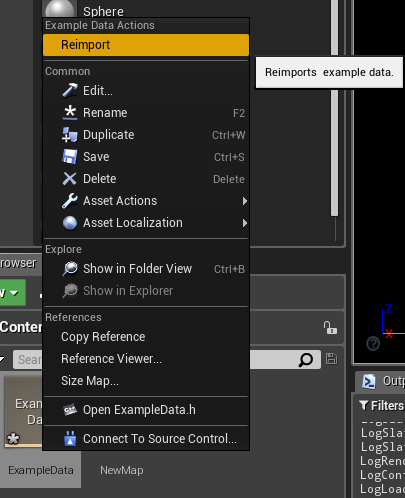This screenshot has width=405, height=498.
Task: Expand the Asset Actions submenu arrow
Action: tap(245, 201)
